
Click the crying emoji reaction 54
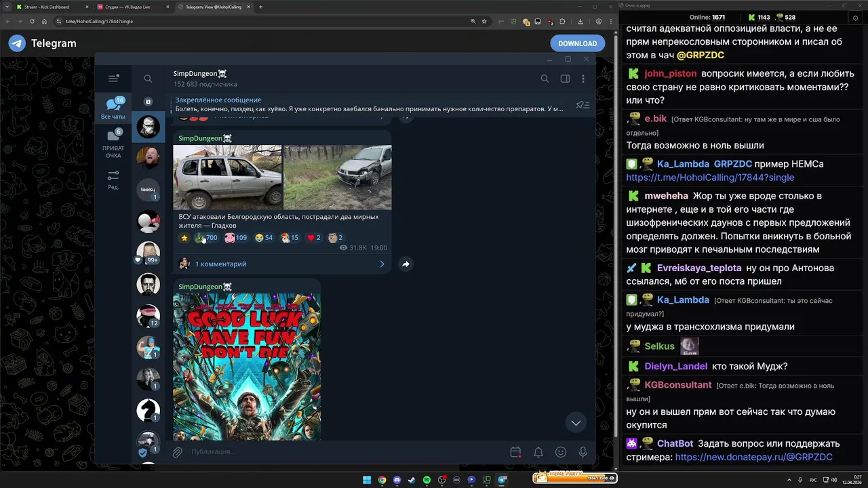tap(264, 238)
